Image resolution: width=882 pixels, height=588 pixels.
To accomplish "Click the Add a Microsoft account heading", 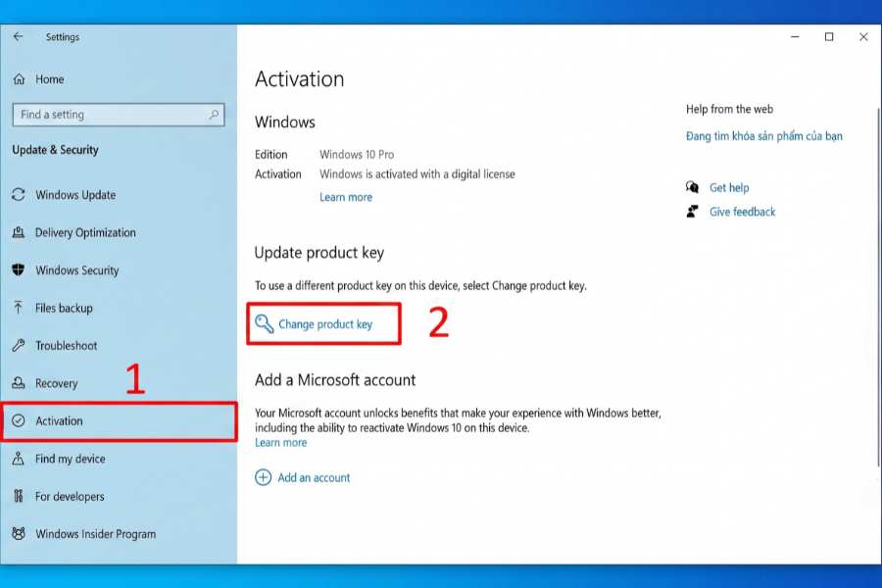I will click(x=335, y=380).
